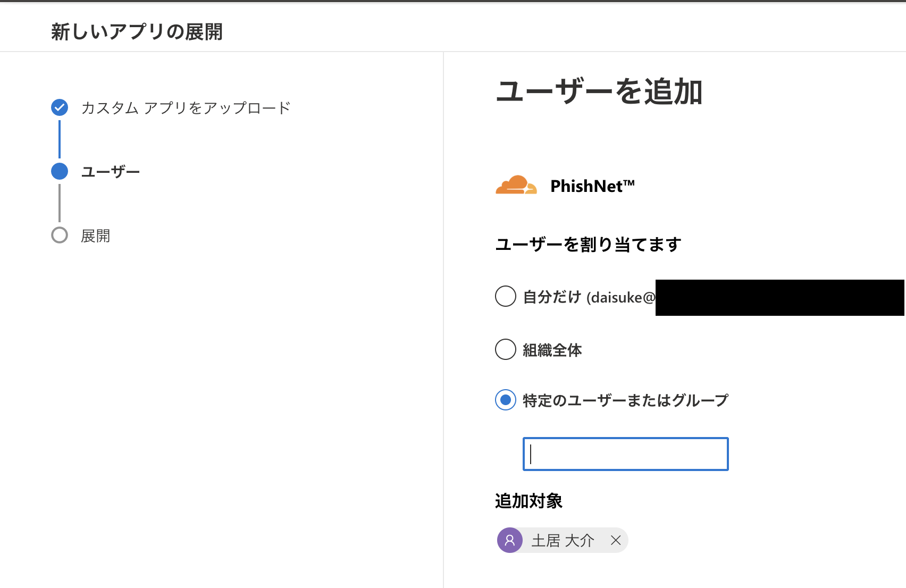Viewport: 906px width, 588px height.
Task: Click the empty 展開 step circle
Action: pos(59,236)
